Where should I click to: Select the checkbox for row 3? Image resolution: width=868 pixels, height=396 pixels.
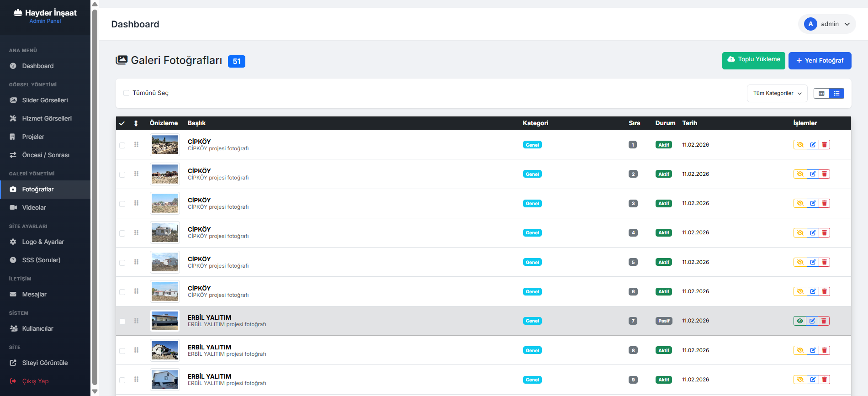pyautogui.click(x=122, y=204)
